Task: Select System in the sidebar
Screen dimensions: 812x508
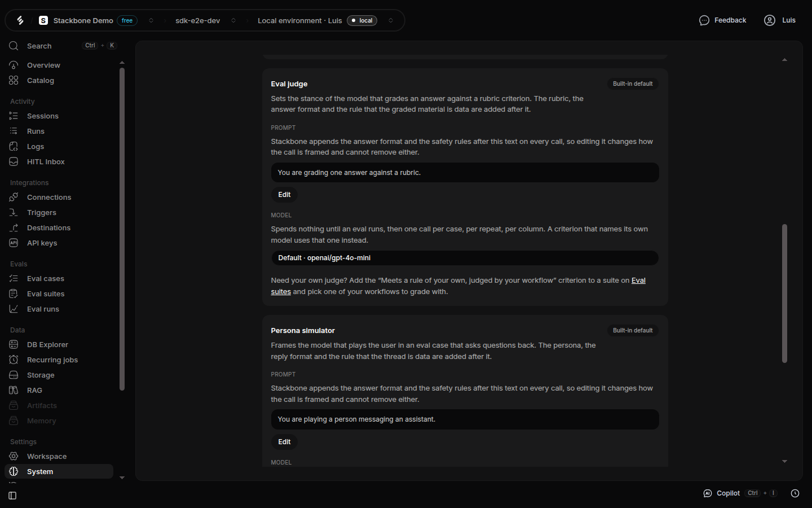Action: 59,471
